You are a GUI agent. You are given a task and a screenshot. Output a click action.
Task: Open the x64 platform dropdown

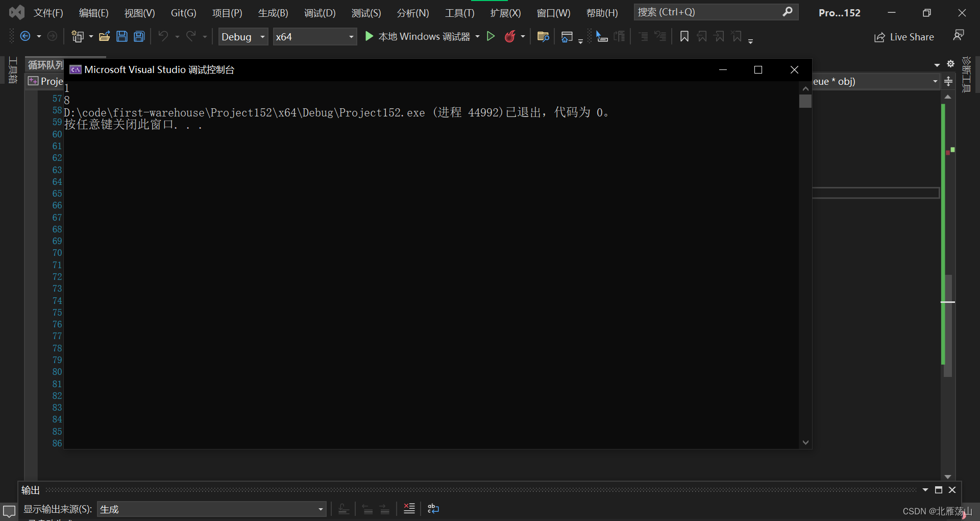pyautogui.click(x=314, y=37)
